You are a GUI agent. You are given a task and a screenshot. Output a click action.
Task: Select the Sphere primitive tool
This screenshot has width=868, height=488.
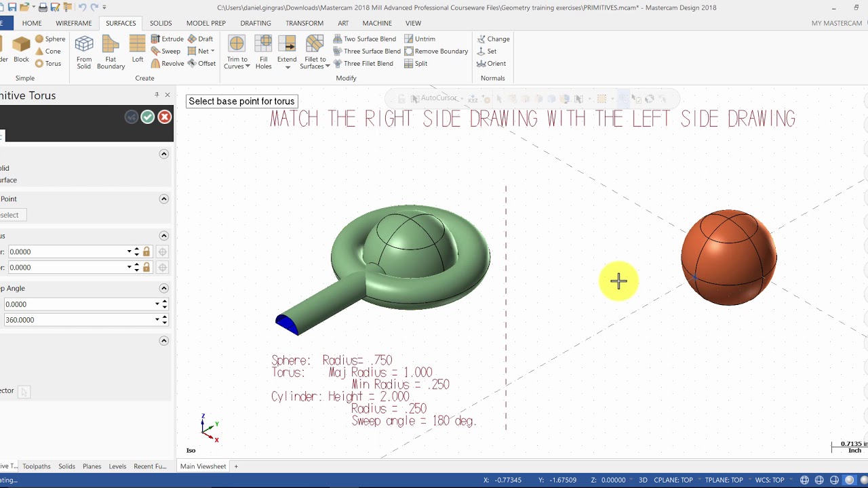click(x=50, y=39)
